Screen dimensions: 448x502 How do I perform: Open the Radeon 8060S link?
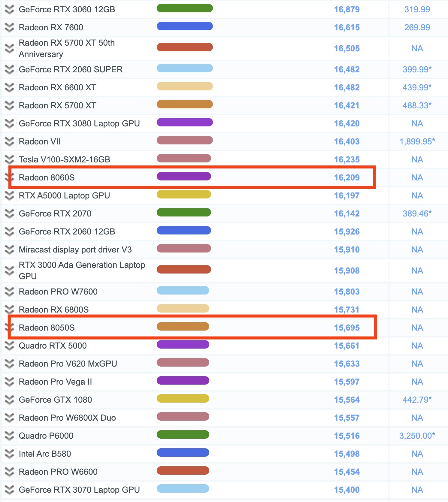[47, 178]
